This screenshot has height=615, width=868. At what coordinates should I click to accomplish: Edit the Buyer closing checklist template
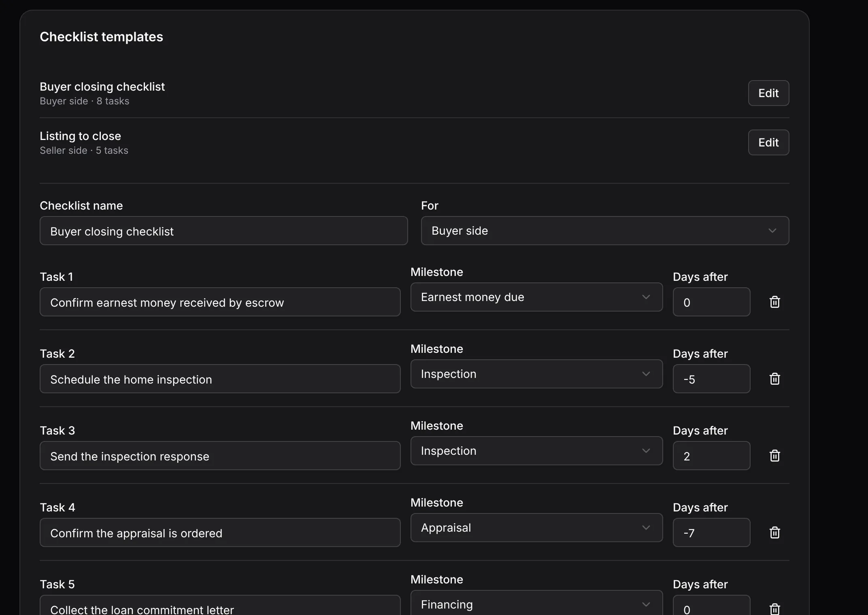[x=768, y=93]
